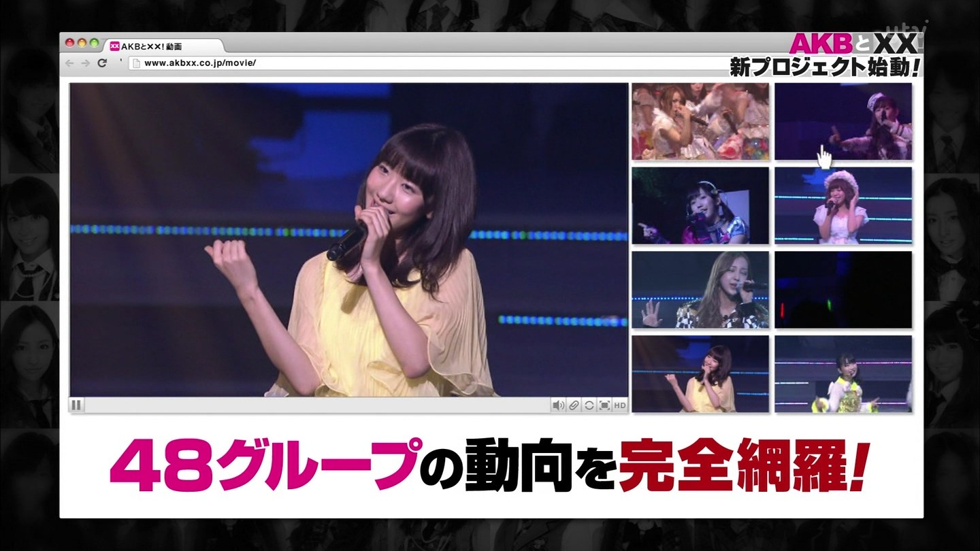The width and height of the screenshot is (980, 551).
Task: Click the pink XX favicon on the tab
Action: [x=114, y=46]
